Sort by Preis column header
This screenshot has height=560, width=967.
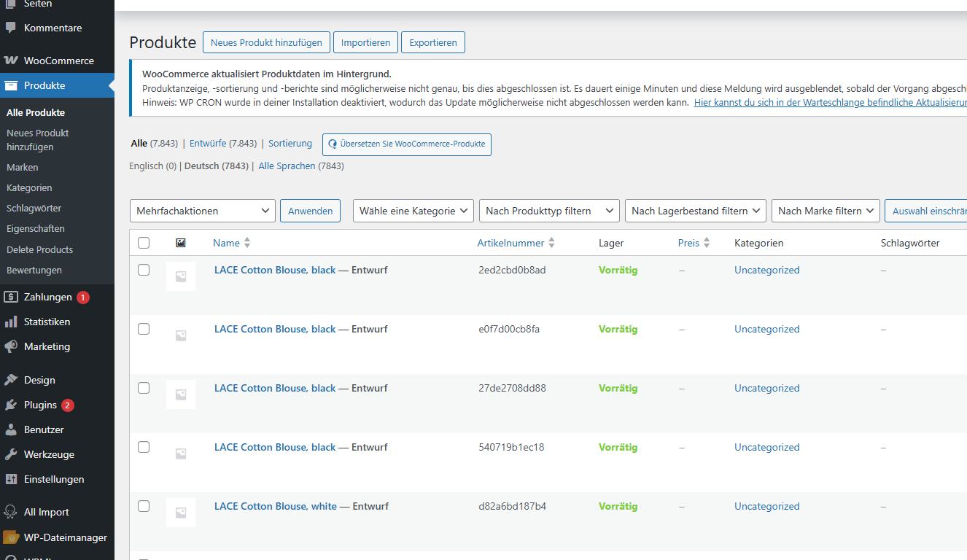pyautogui.click(x=688, y=243)
